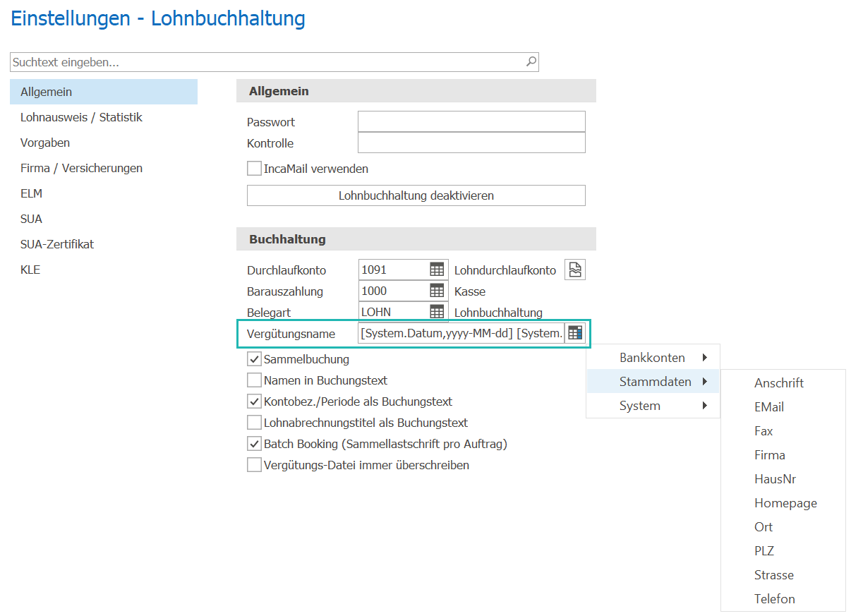The height and width of the screenshot is (616, 851).
Task: Click the Lohndurchlaufkonto chart icon
Action: [575, 270]
